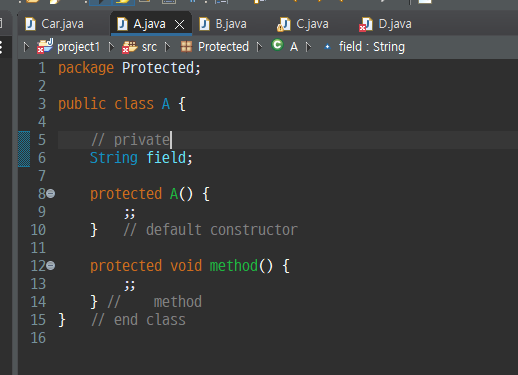This screenshot has width=518, height=375.
Task: Click the 'void' keyword on line 12
Action: [x=186, y=266]
